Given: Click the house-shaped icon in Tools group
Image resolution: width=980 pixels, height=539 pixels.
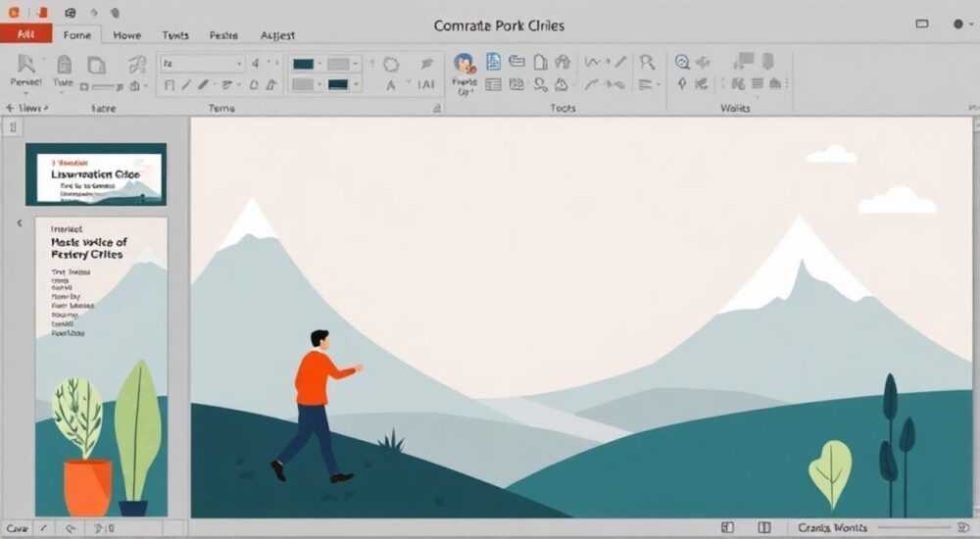Looking at the screenshot, I should (x=563, y=62).
